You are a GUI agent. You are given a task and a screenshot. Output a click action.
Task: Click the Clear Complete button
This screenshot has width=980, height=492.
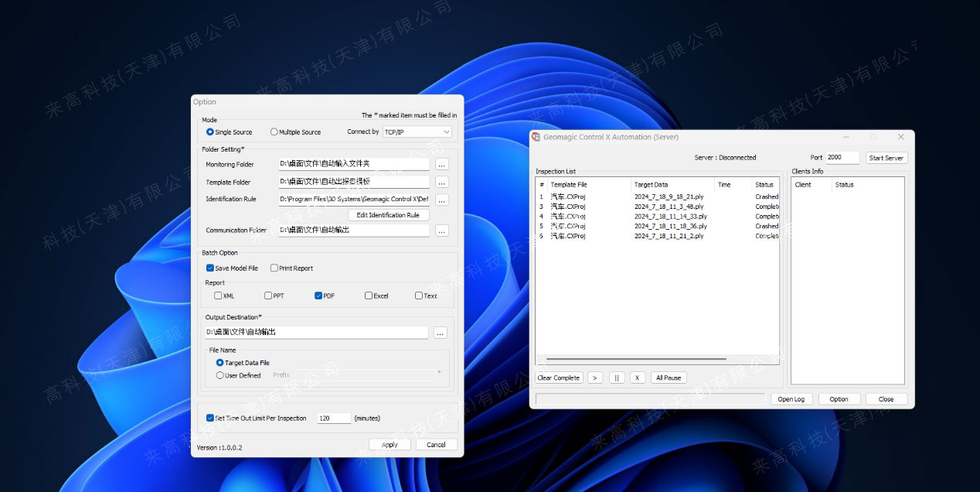coord(559,378)
